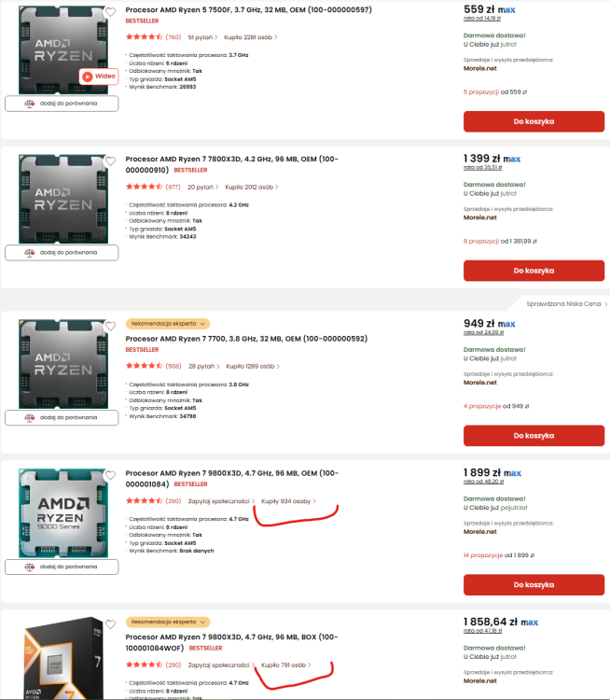Click the 1 858,64 zł price

(491, 622)
